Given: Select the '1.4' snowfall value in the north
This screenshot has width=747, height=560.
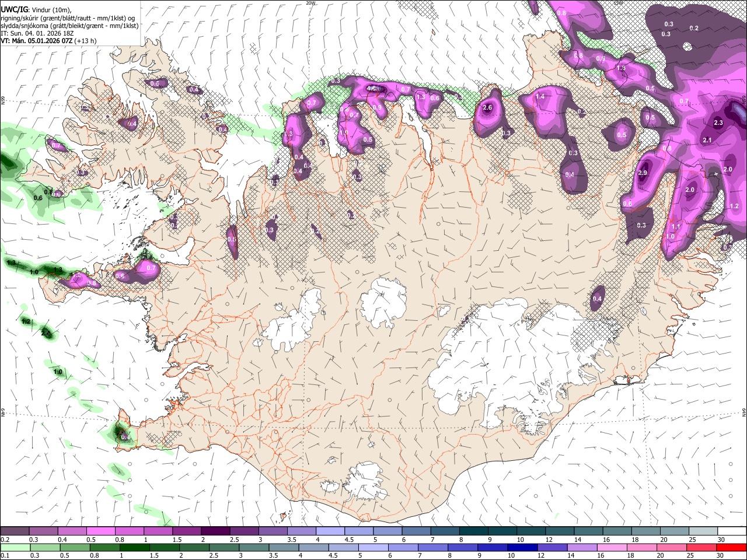Looking at the screenshot, I should click(540, 97).
